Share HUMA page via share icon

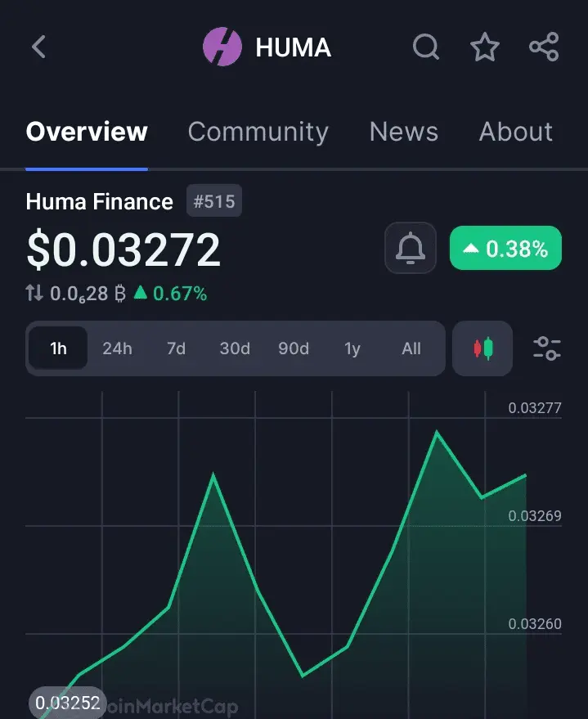(544, 47)
